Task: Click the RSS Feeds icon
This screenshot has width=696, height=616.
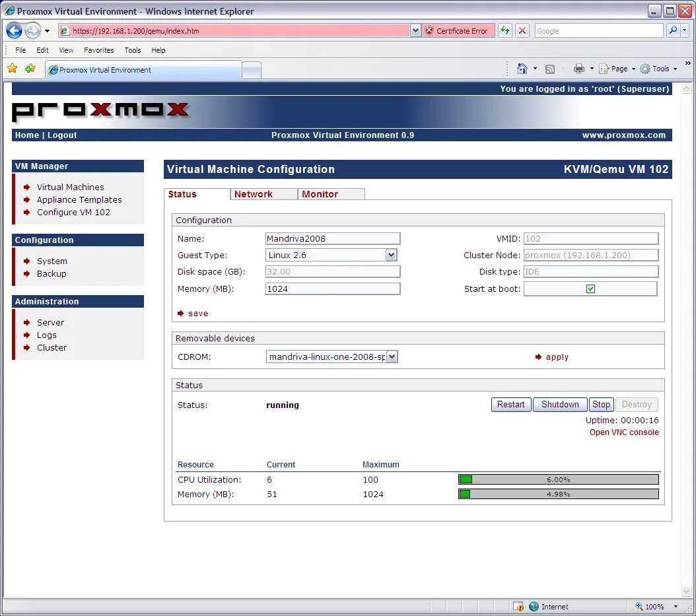Action: click(x=550, y=69)
